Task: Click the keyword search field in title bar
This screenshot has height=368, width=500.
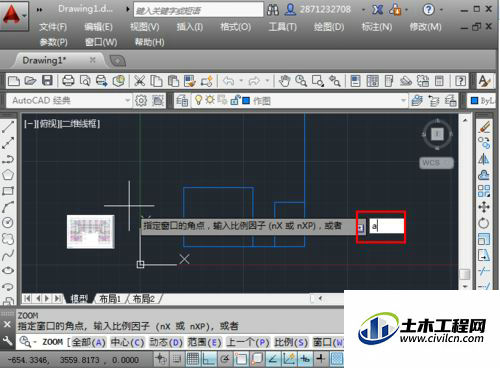Action: point(198,10)
